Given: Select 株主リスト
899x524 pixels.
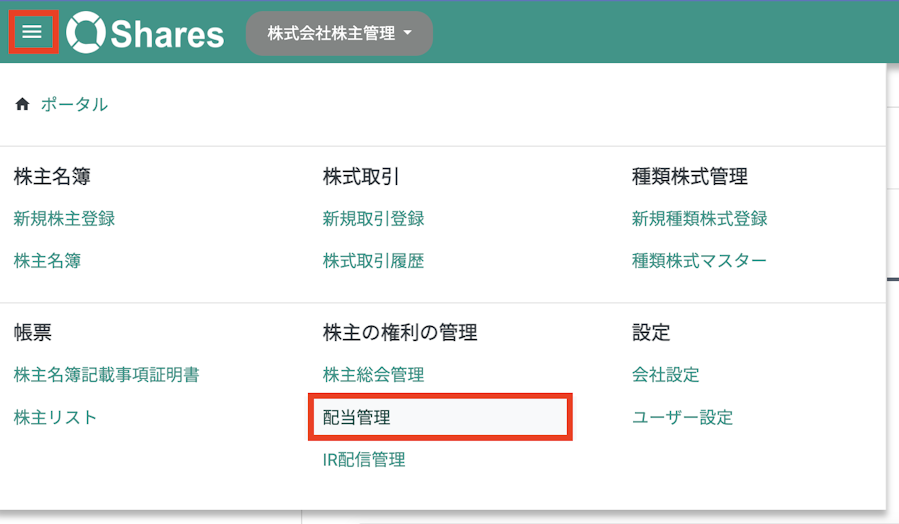Looking at the screenshot, I should [x=55, y=417].
